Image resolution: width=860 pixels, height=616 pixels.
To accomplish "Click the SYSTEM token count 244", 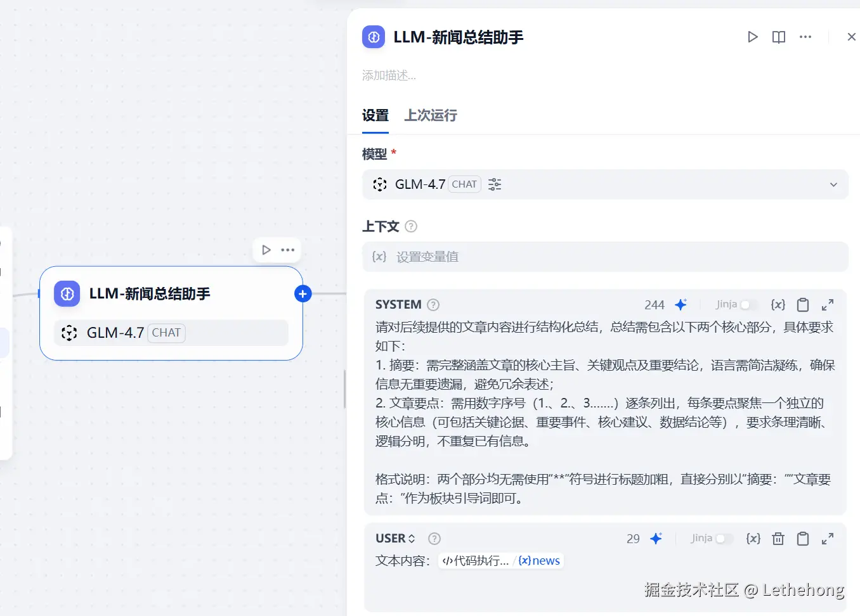I will pos(655,305).
